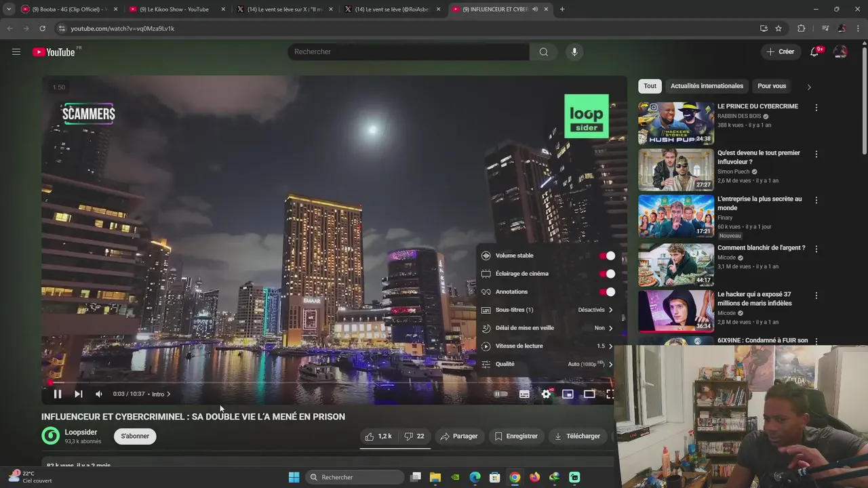The image size is (868, 488).
Task: Click the YouTube Rechercher search field
Action: [x=409, y=52]
